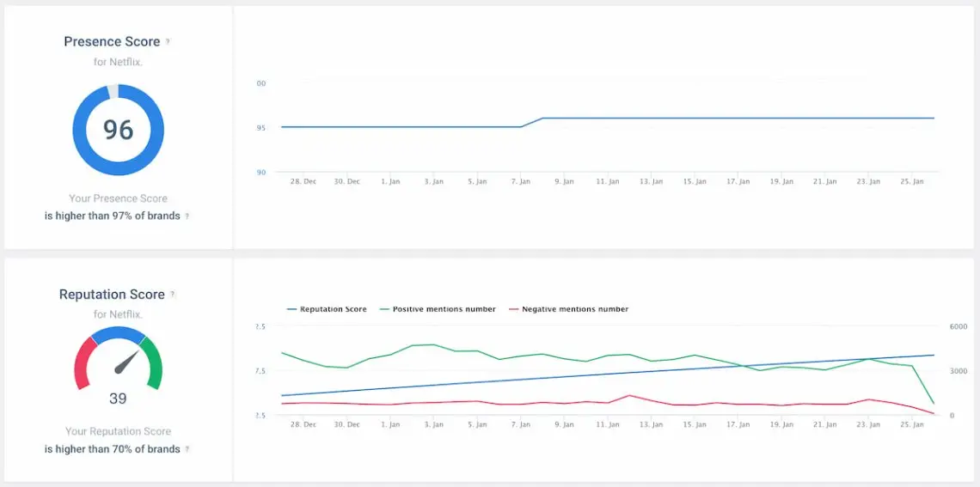Image resolution: width=980 pixels, height=487 pixels.
Task: Click '23. Jan' date on reputation chart axis
Action: (x=869, y=424)
